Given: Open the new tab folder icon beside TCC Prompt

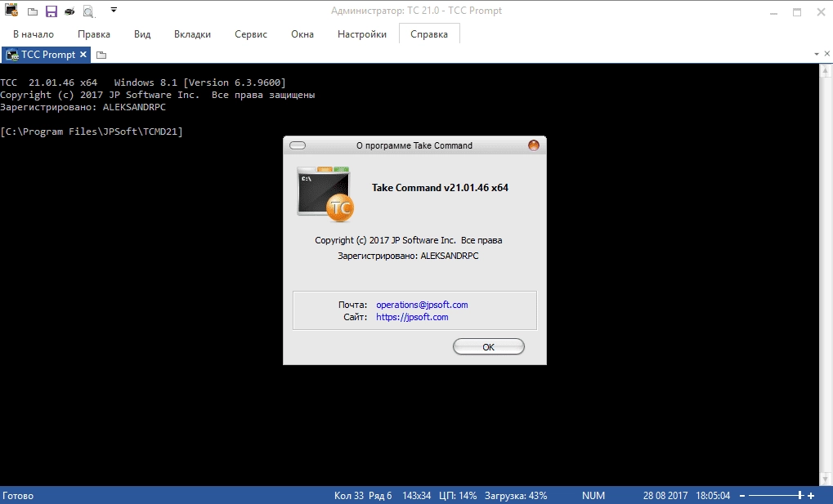Looking at the screenshot, I should coord(101,55).
